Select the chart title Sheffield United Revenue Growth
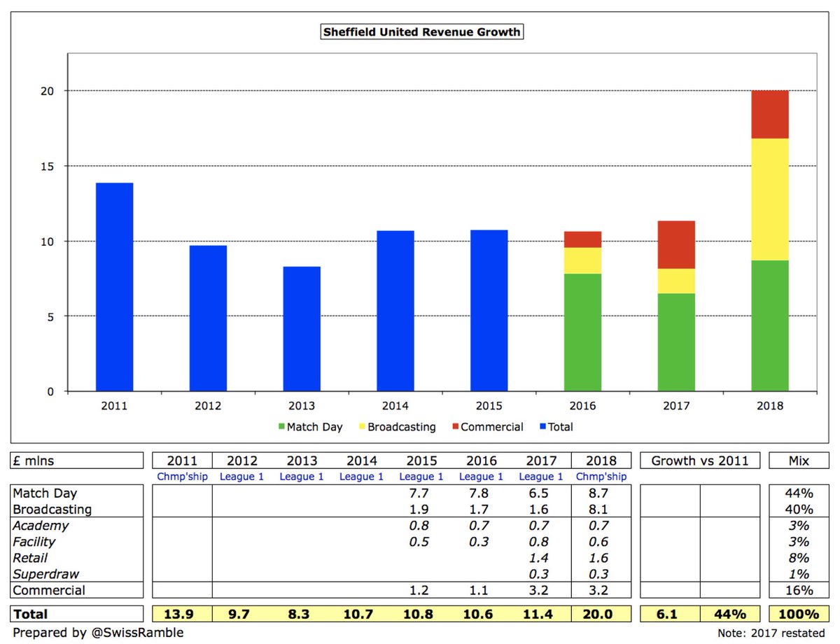The width and height of the screenshot is (840, 644). pyautogui.click(x=421, y=32)
